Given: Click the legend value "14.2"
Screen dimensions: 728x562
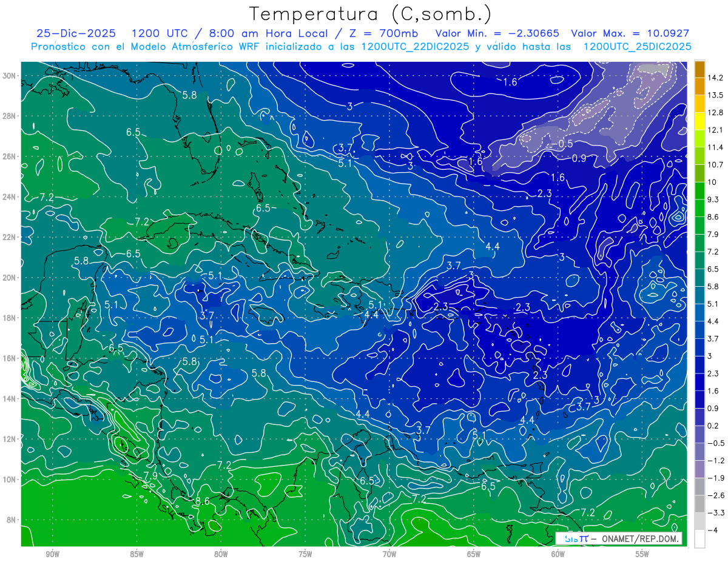Looking at the screenshot, I should pos(715,78).
